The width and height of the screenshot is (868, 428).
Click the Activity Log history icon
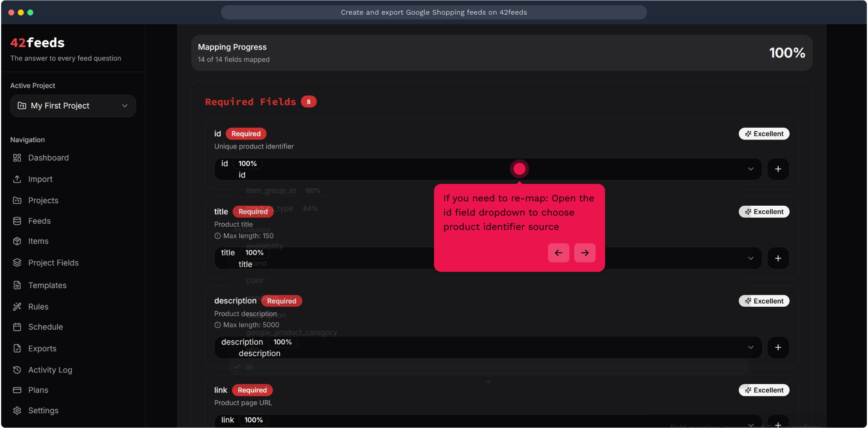click(x=17, y=370)
